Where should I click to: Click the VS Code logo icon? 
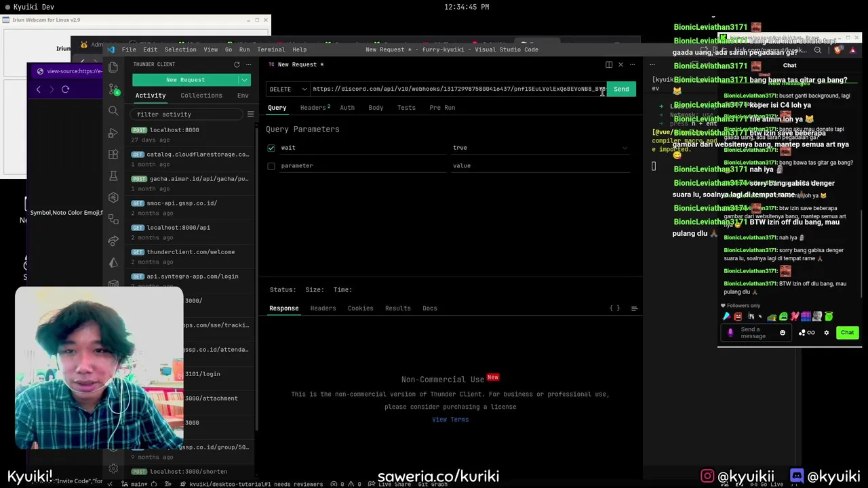[111, 49]
